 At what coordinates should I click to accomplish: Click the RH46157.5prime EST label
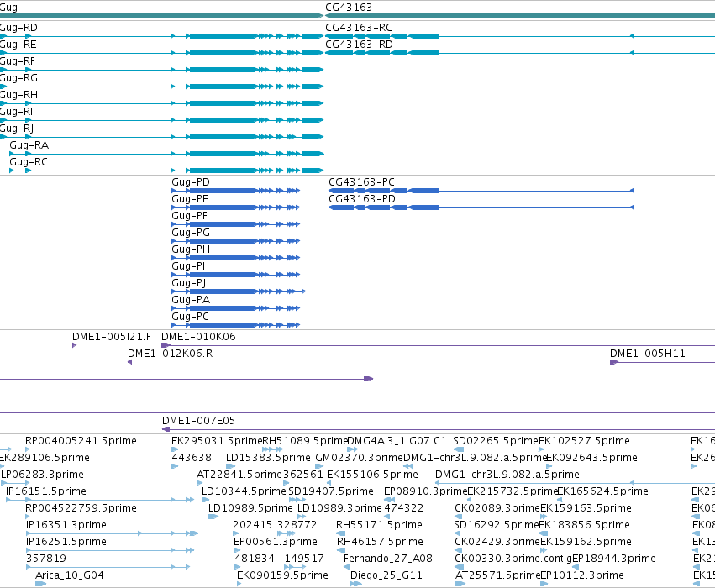(x=380, y=543)
